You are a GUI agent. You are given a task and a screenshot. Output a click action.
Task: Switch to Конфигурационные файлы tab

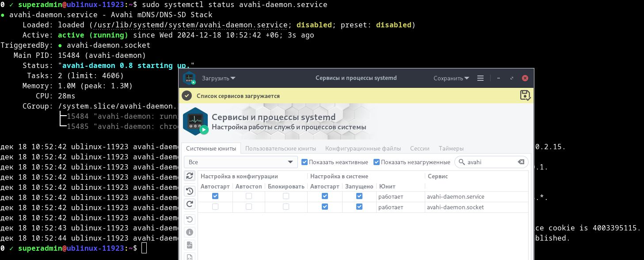pos(363,149)
